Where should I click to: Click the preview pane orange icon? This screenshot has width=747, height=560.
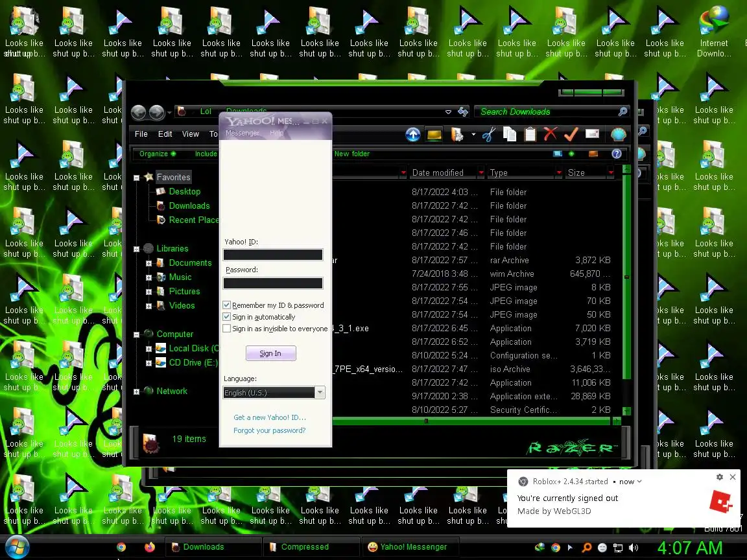593,154
